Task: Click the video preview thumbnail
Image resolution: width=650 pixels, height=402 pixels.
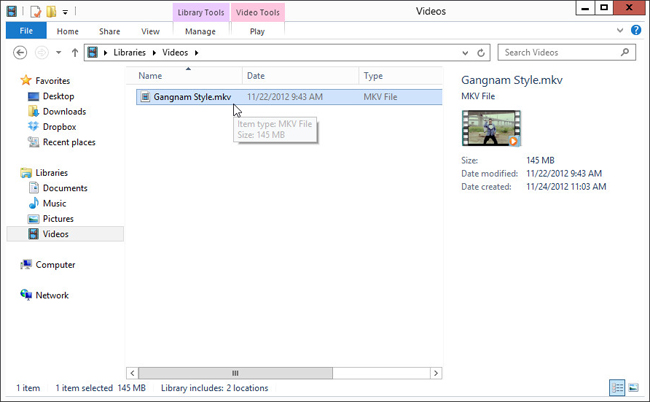Action: tap(491, 128)
